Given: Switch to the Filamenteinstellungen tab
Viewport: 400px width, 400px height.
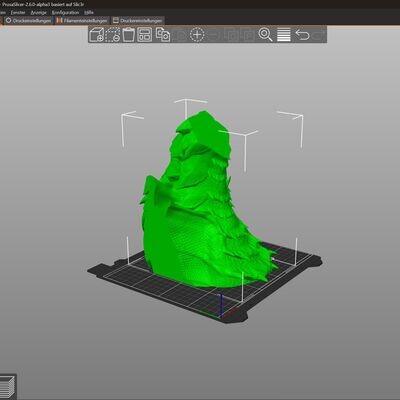Looking at the screenshot, I should pos(82,20).
